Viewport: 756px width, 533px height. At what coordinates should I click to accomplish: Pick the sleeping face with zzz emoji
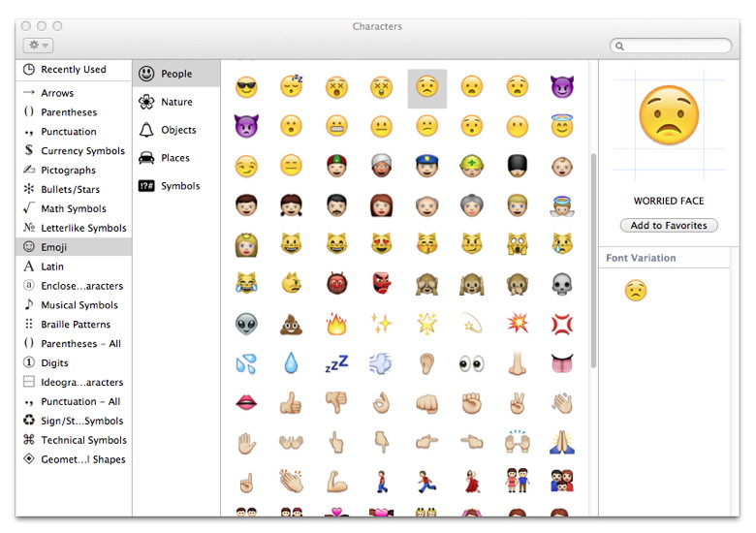click(x=291, y=86)
